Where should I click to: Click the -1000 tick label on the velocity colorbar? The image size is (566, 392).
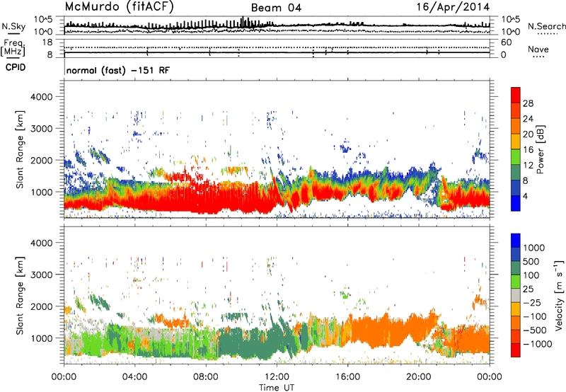click(x=537, y=344)
